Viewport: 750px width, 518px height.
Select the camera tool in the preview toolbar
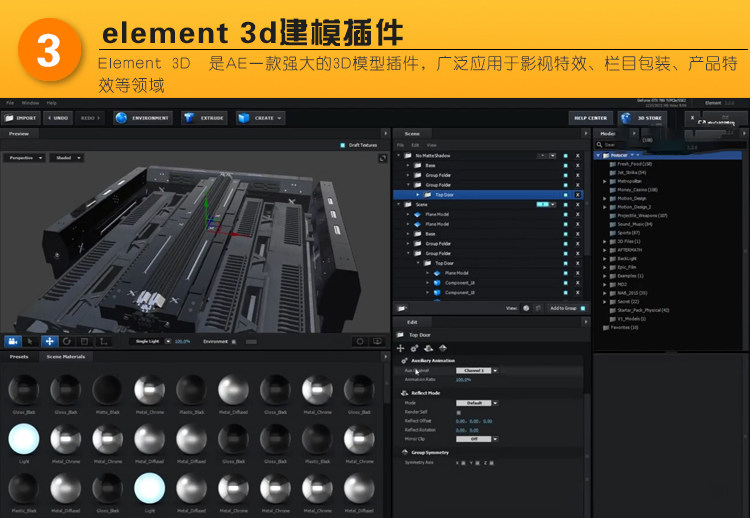tap(13, 342)
